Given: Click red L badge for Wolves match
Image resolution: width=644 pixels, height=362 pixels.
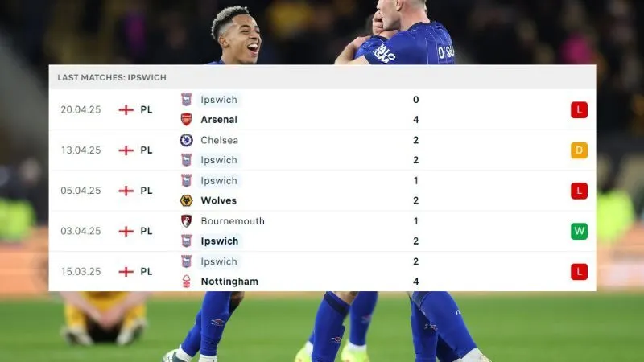Looking at the screenshot, I should coord(579,191).
